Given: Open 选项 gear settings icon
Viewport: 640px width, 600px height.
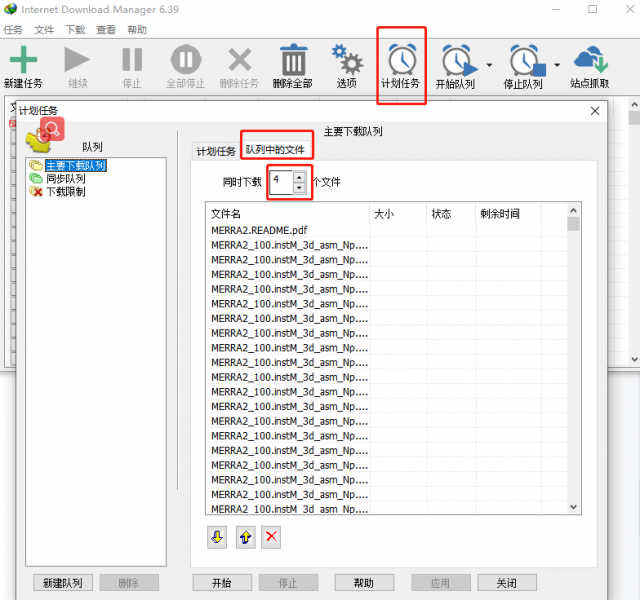Looking at the screenshot, I should 347,59.
